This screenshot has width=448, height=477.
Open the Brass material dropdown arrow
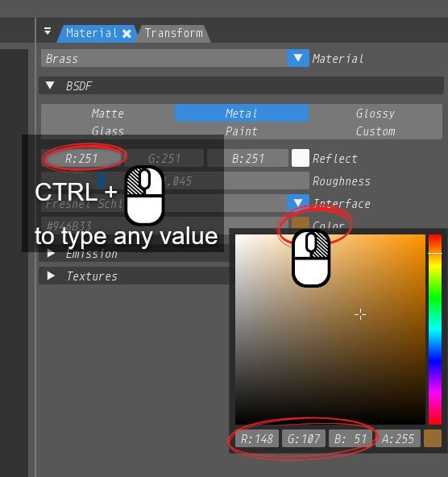pyautogui.click(x=298, y=58)
